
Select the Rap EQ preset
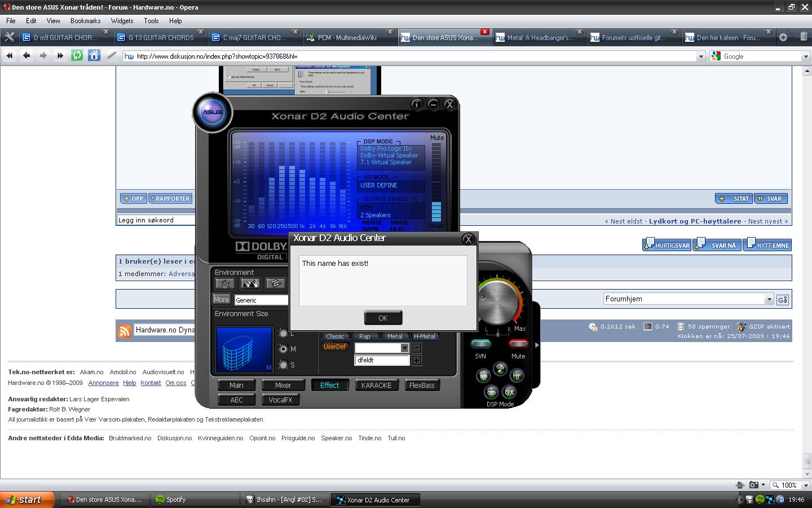click(365, 336)
